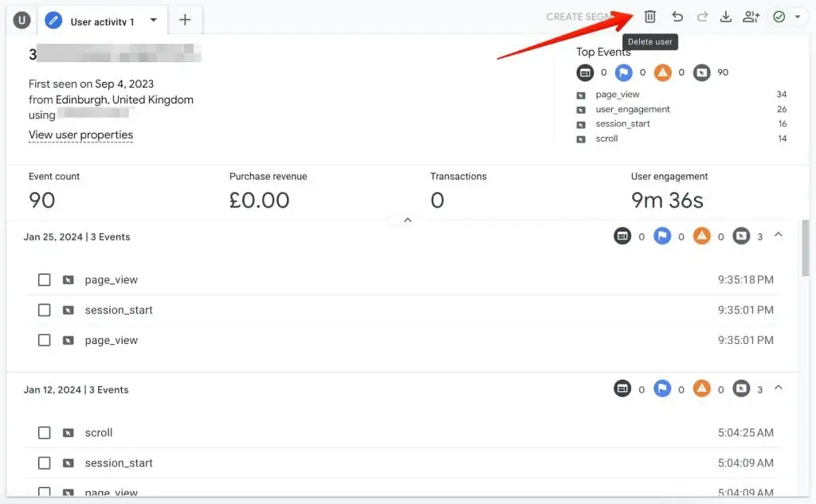Check the checkbox beside the scroll event
The image size is (816, 504).
coord(44,432)
